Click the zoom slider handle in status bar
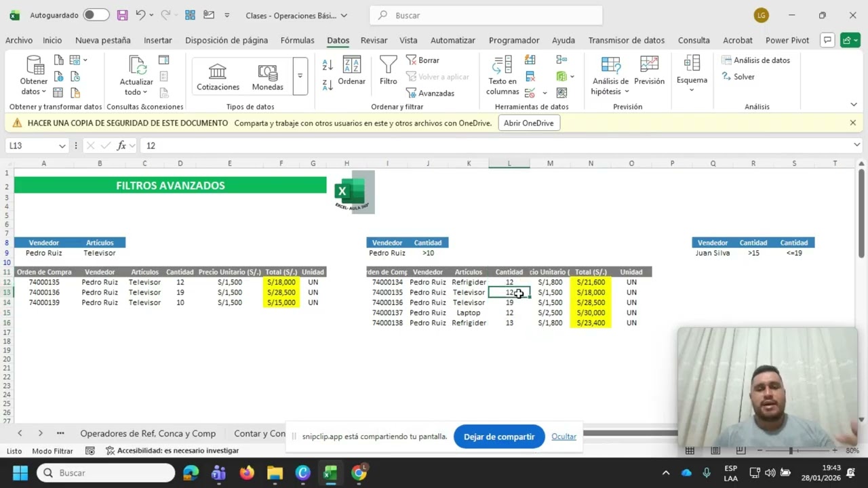This screenshot has width=868, height=488. point(791,451)
